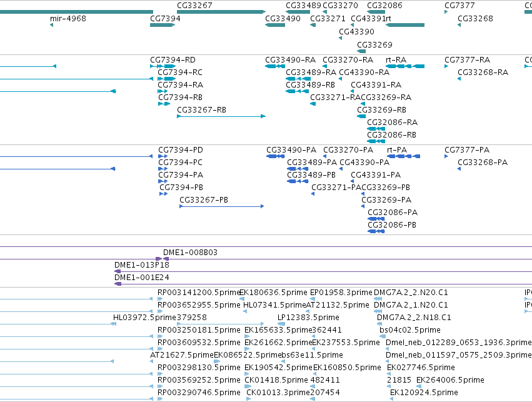Viewport: 532px width, 402px height.
Task: Open transcript CG33490-RA label
Action: (x=291, y=60)
